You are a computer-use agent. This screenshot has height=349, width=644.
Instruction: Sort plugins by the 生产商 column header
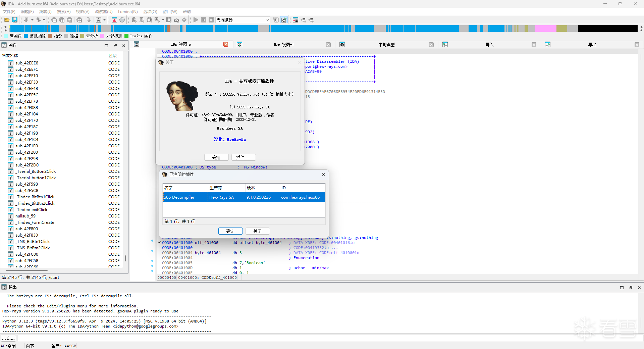(x=226, y=188)
